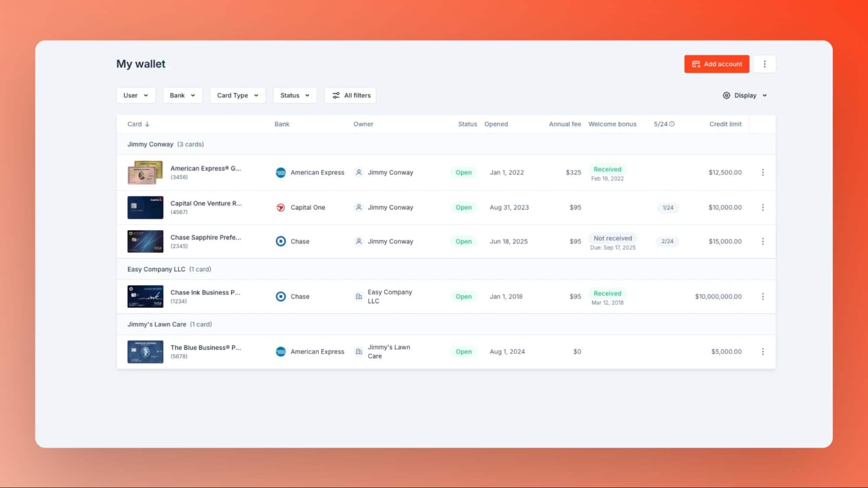Viewport: 868px width, 488px height.
Task: Click Open status in Blue Business Plus row
Action: (x=463, y=351)
